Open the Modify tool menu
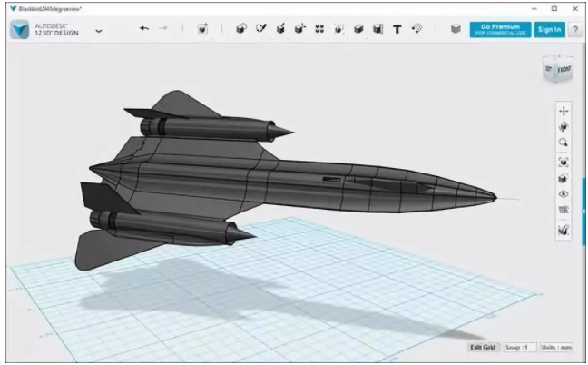 click(300, 28)
